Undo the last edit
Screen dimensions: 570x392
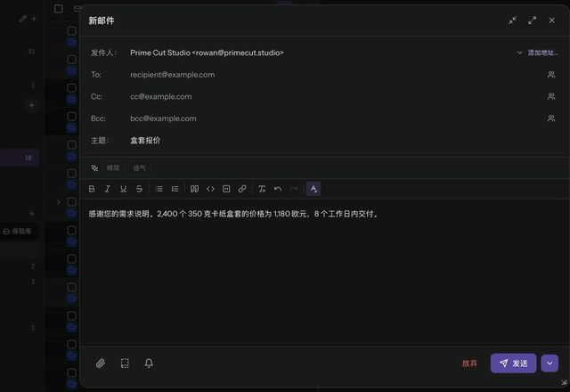[x=278, y=189]
